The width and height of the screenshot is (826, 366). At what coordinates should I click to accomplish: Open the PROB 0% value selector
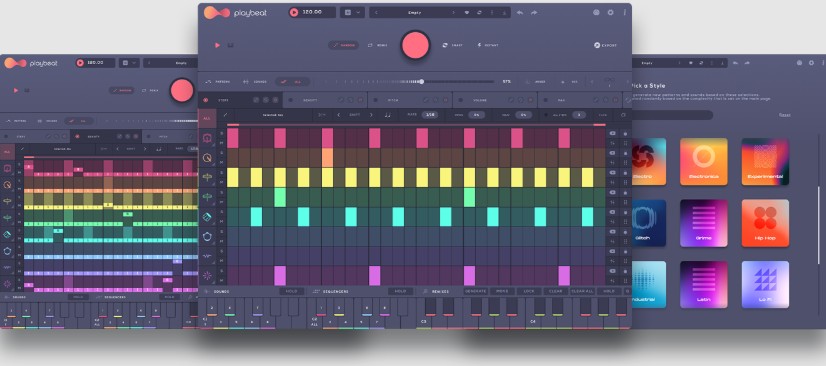476,115
